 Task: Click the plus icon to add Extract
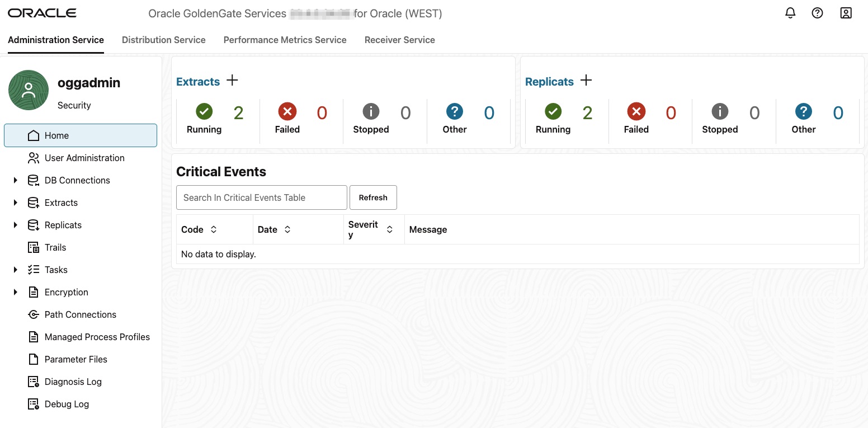pyautogui.click(x=232, y=81)
